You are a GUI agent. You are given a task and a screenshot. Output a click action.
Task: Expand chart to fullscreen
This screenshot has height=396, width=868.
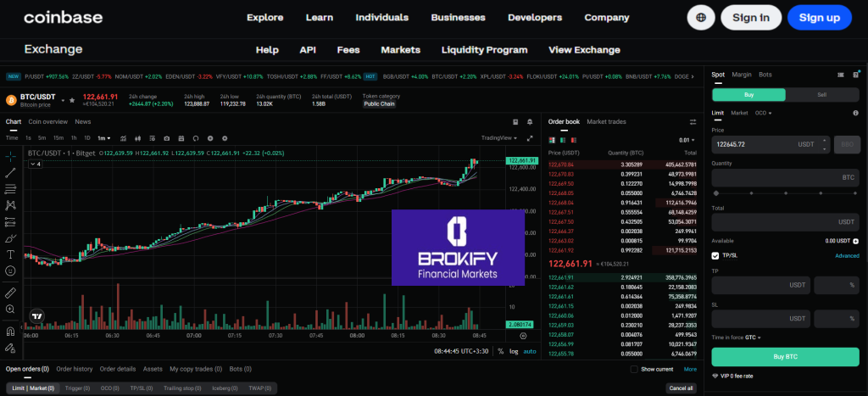(x=531, y=137)
